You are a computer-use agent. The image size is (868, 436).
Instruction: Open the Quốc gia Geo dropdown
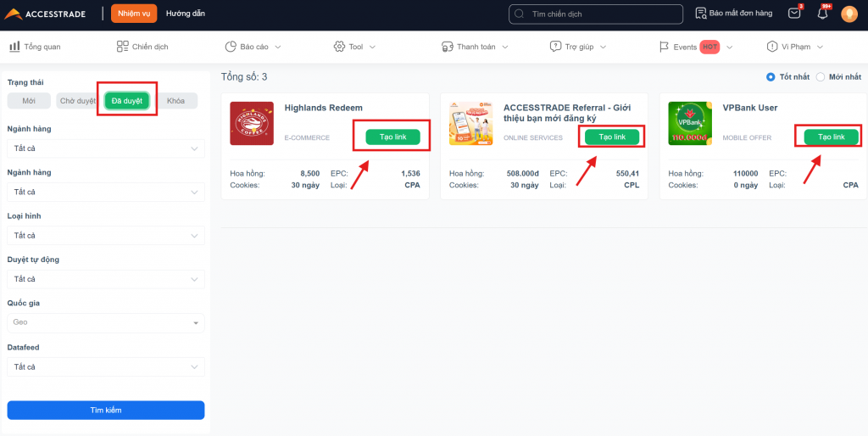(x=106, y=322)
